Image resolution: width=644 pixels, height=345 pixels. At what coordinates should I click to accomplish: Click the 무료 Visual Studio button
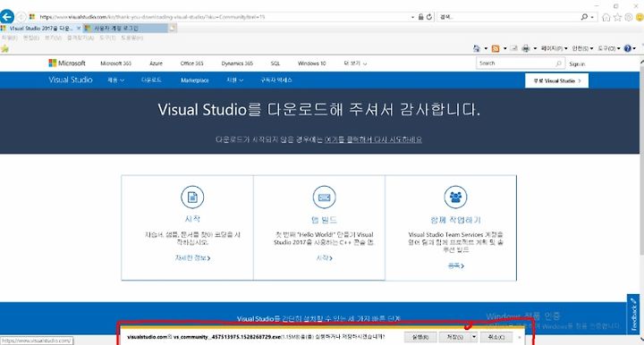[556, 80]
